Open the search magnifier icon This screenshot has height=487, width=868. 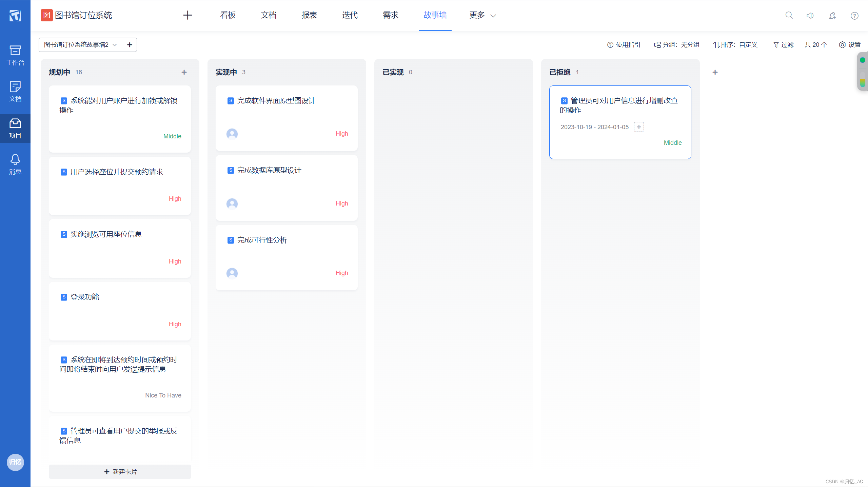[789, 15]
